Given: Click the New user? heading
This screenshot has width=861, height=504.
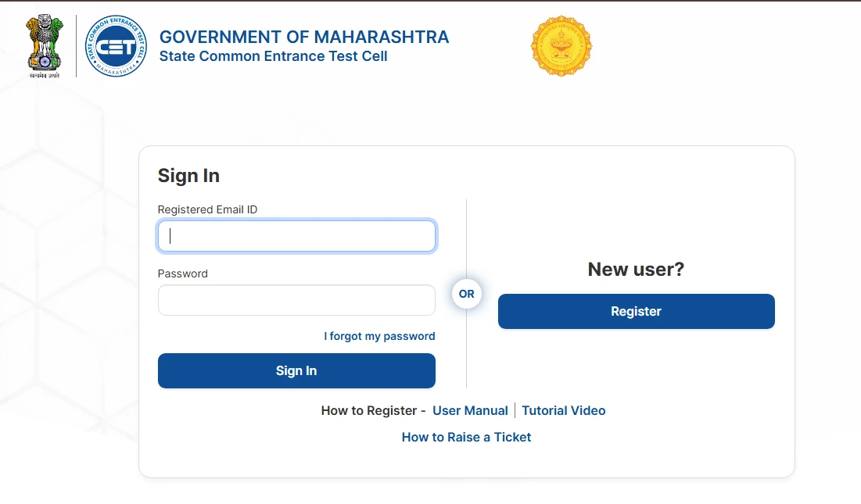Looking at the screenshot, I should 636,269.
